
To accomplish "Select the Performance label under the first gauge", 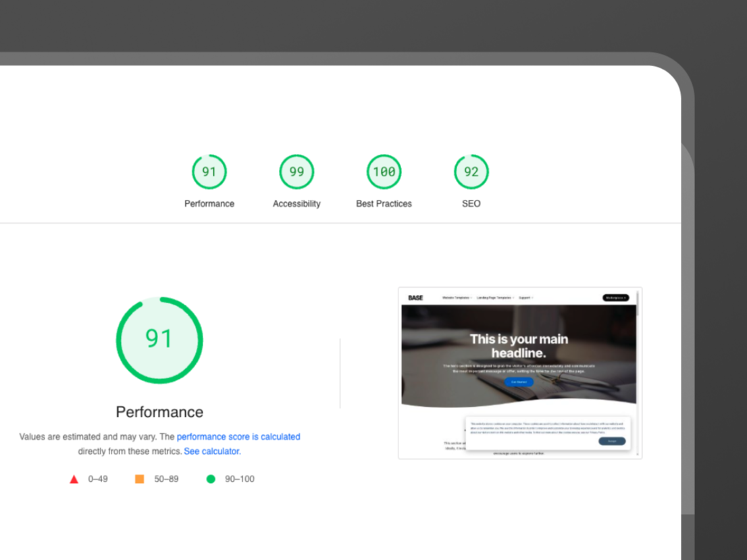I will pyautogui.click(x=209, y=203).
